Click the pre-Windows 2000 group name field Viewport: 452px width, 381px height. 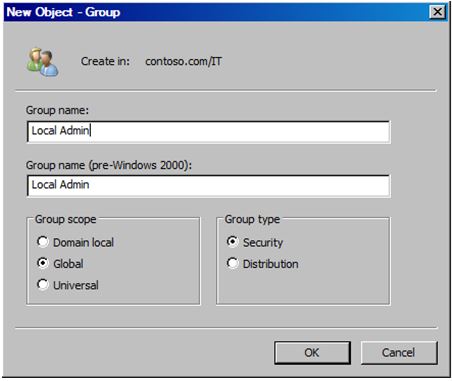(208, 186)
